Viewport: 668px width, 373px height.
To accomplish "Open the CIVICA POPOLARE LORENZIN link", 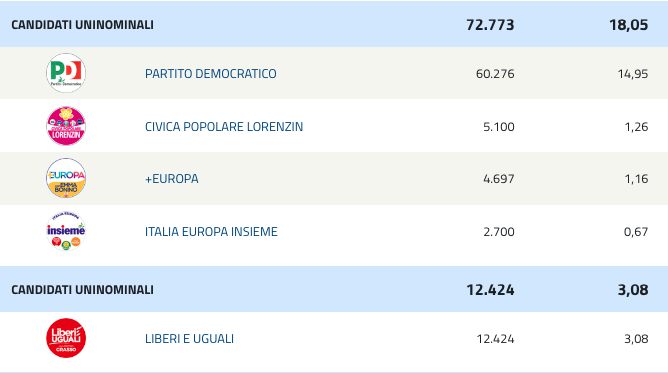I will point(224,126).
